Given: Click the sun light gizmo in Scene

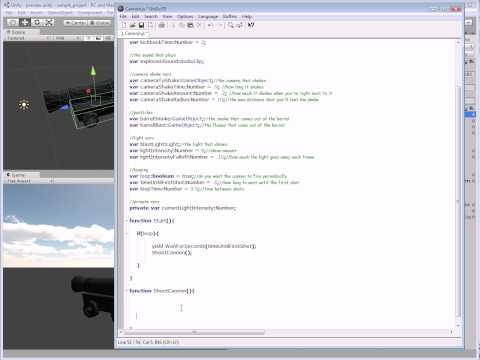Looking at the screenshot, I should pos(24,105).
